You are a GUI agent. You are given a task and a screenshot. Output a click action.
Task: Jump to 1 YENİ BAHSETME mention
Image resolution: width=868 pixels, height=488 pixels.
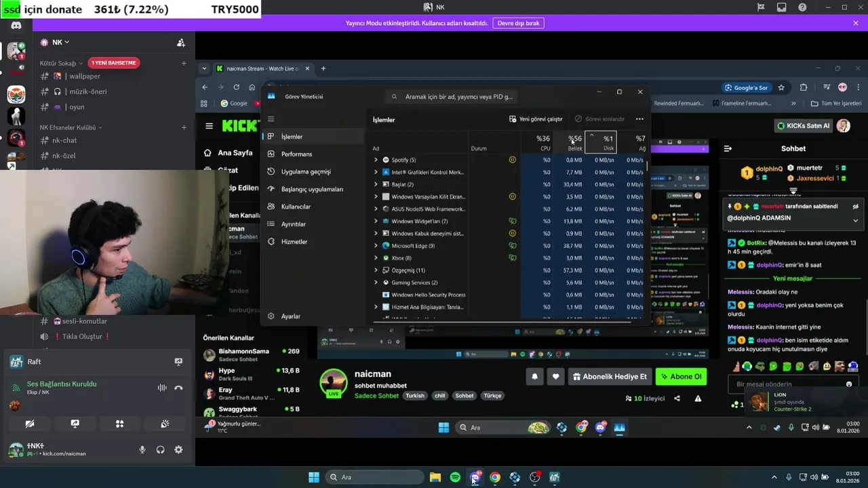pos(114,63)
